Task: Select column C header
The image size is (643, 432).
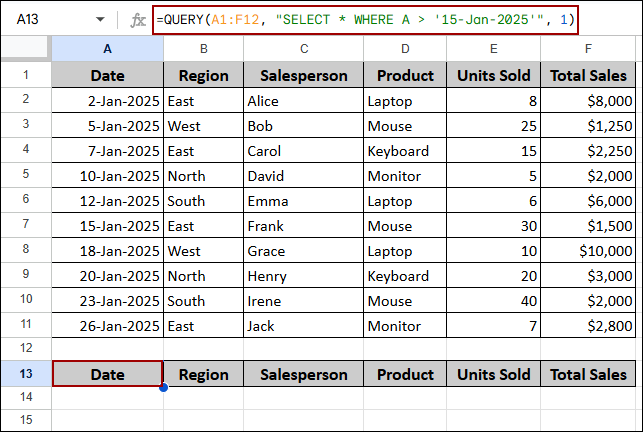Action: coord(303,49)
